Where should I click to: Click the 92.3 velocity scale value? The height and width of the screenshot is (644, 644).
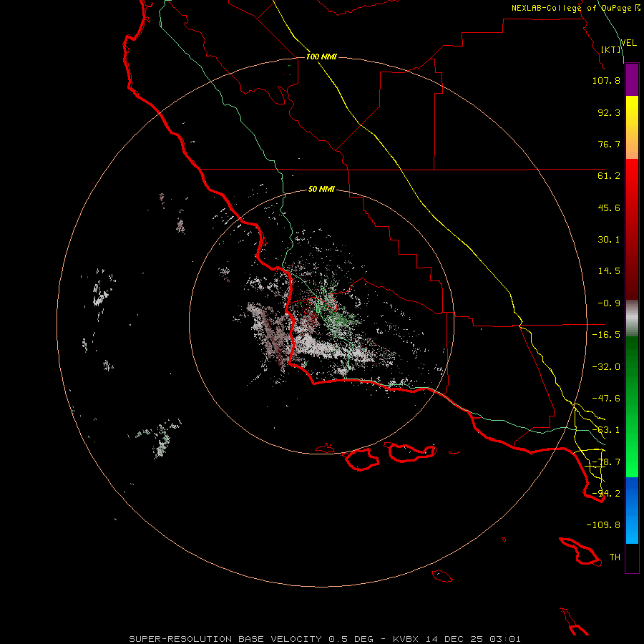pos(609,112)
